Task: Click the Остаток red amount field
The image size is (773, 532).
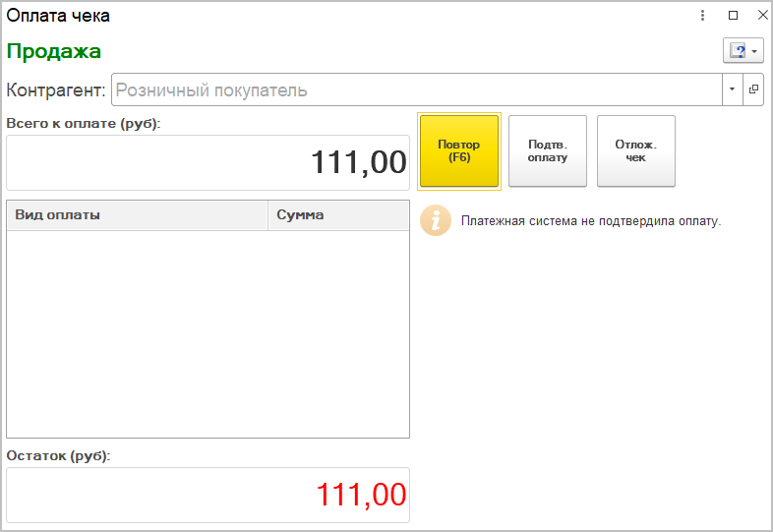Action: [208, 495]
